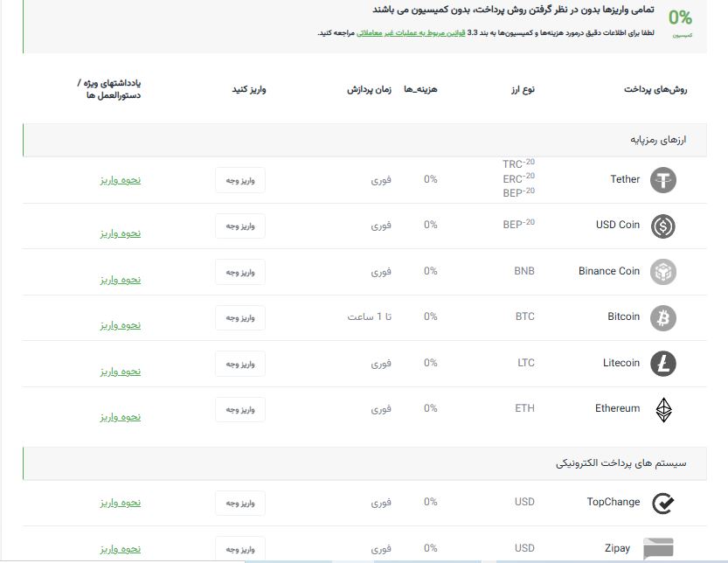The width and height of the screenshot is (728, 563).
Task: Click the Zipay payment method name
Action: pyautogui.click(x=617, y=548)
